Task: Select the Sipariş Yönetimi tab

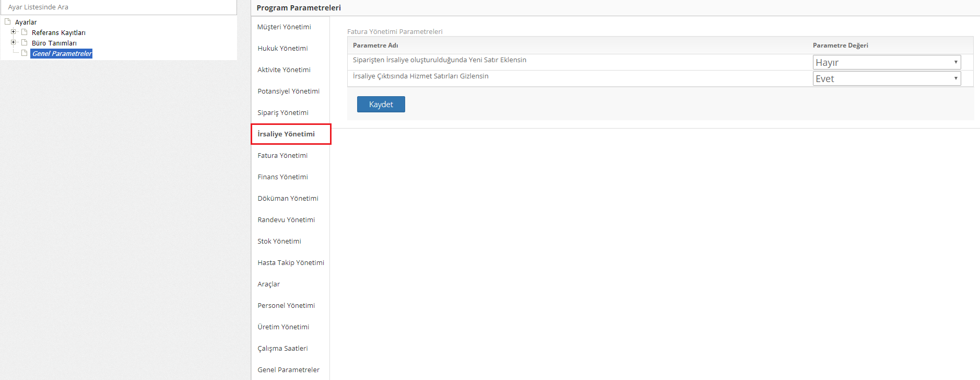Action: tap(283, 112)
